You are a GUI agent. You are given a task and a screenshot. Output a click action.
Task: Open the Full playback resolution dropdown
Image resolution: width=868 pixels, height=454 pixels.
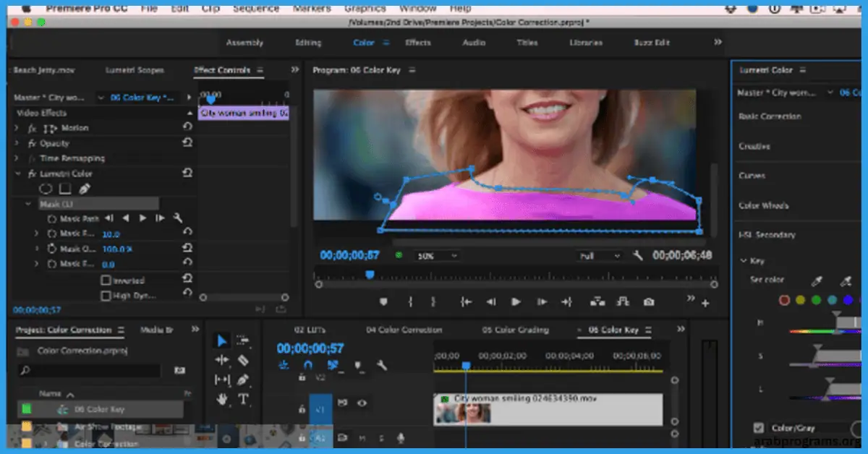[599, 256]
